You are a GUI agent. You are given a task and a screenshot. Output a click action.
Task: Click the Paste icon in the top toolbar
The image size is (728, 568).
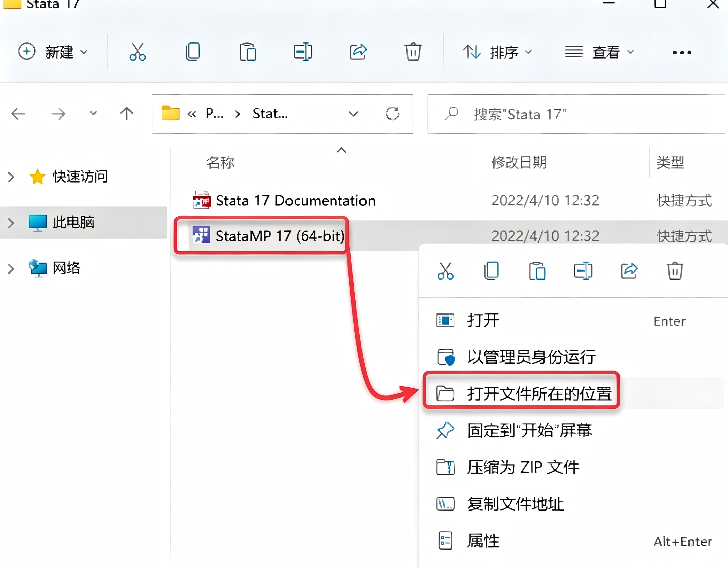point(248,52)
